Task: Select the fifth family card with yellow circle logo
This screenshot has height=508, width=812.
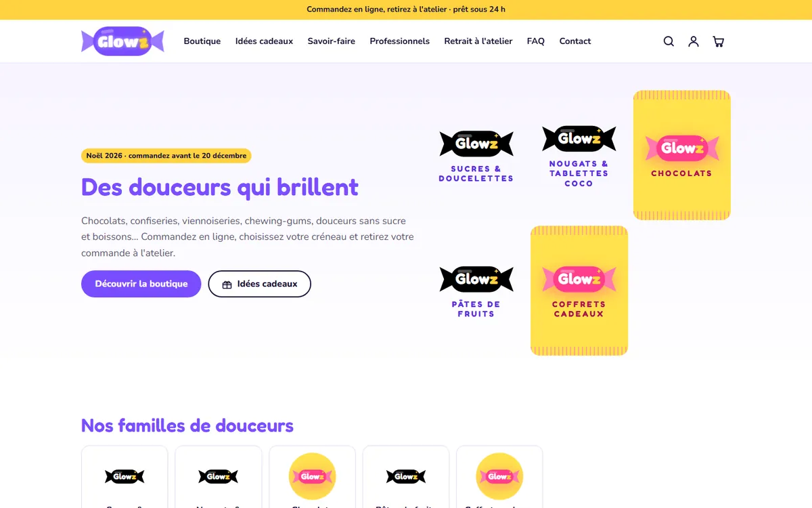Action: 500,477
